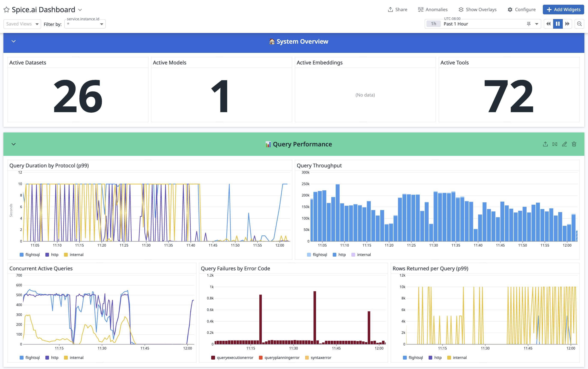
Task: Collapse the System Overview section
Action: click(14, 42)
